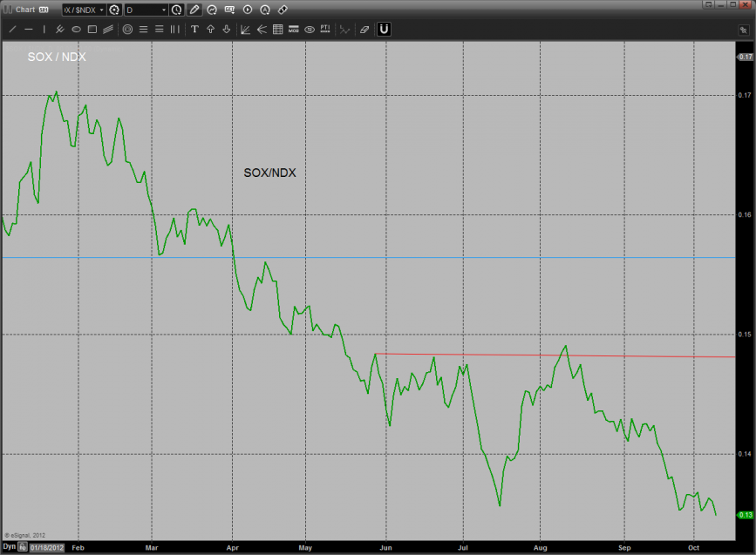Viewport: 756px width, 555px height.
Task: Select the vertical line drawing tool
Action: tap(44, 30)
